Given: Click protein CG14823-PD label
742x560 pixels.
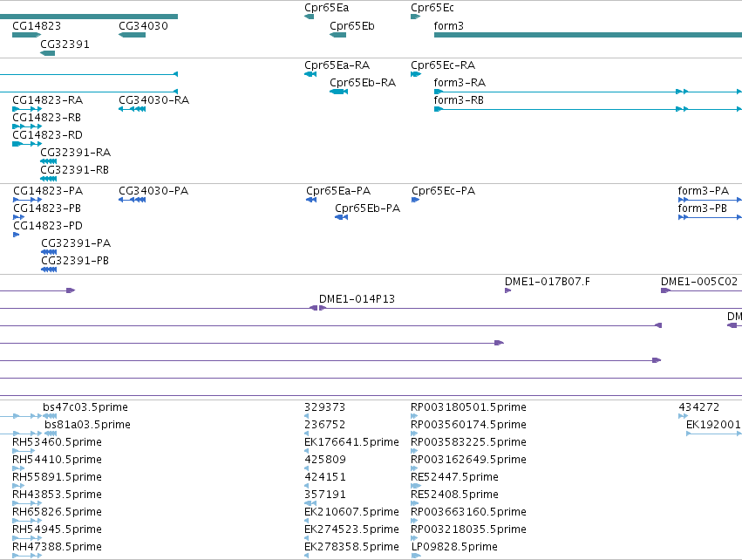Looking at the screenshot, I should 48,226.
